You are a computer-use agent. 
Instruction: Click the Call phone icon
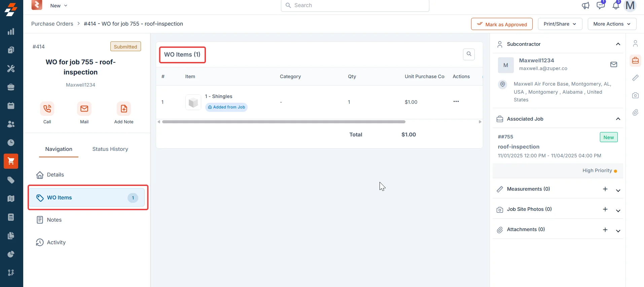pos(47,108)
